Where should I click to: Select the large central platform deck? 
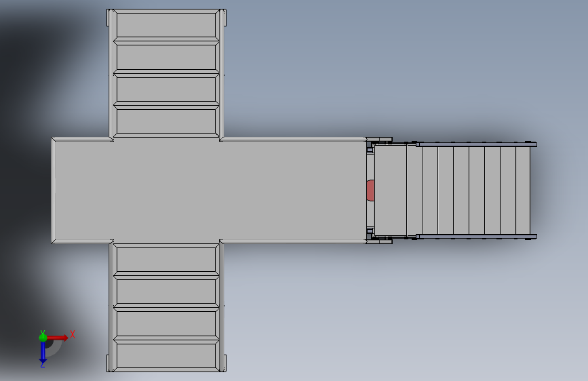tap(208, 190)
